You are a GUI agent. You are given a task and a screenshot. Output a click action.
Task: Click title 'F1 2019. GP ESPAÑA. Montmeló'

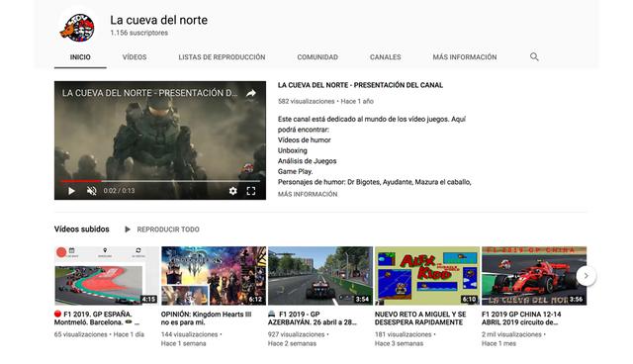[x=97, y=318]
